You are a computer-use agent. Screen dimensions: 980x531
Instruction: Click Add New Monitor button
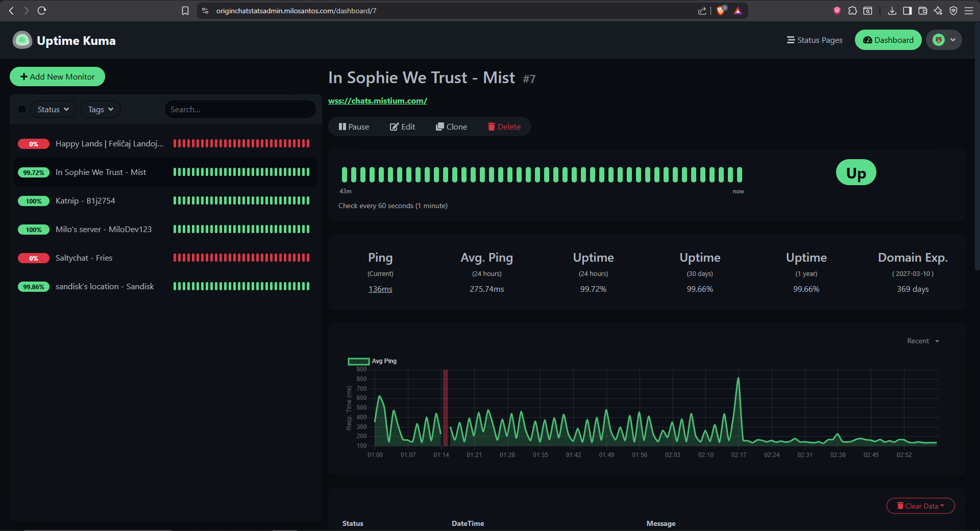point(57,77)
